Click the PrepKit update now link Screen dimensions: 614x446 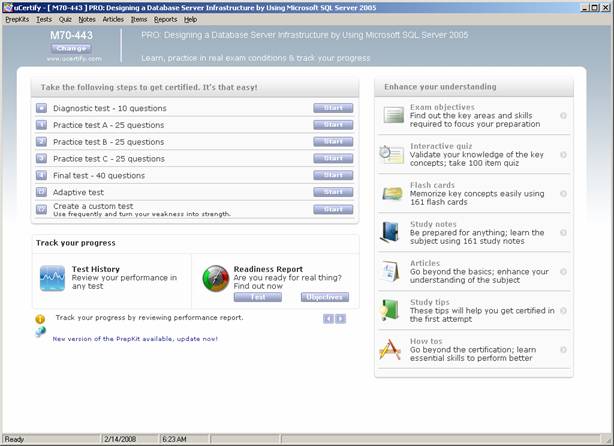(135, 339)
